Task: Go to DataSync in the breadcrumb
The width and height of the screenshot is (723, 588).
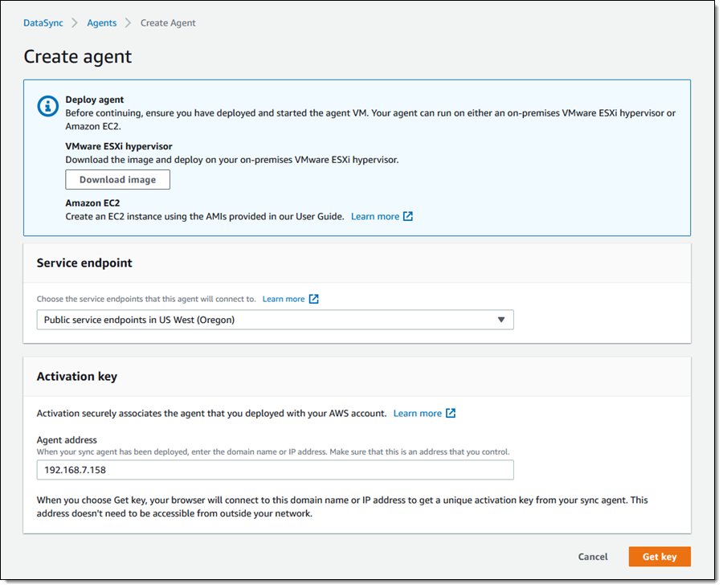Action: coord(43,23)
